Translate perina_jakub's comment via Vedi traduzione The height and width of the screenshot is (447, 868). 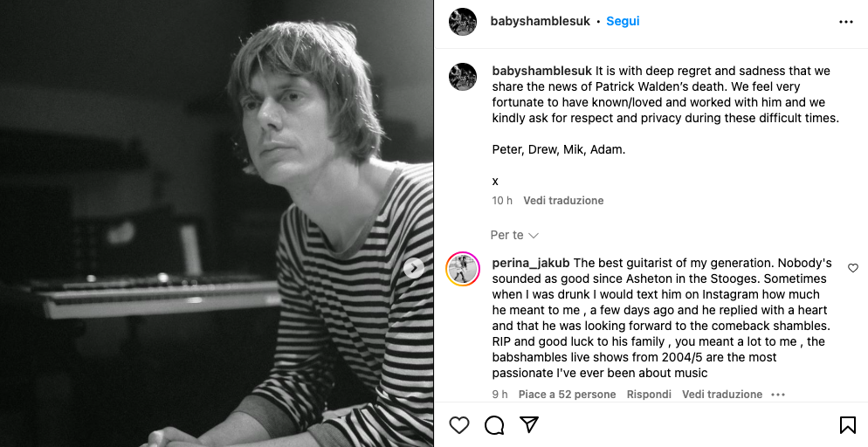[x=722, y=395]
